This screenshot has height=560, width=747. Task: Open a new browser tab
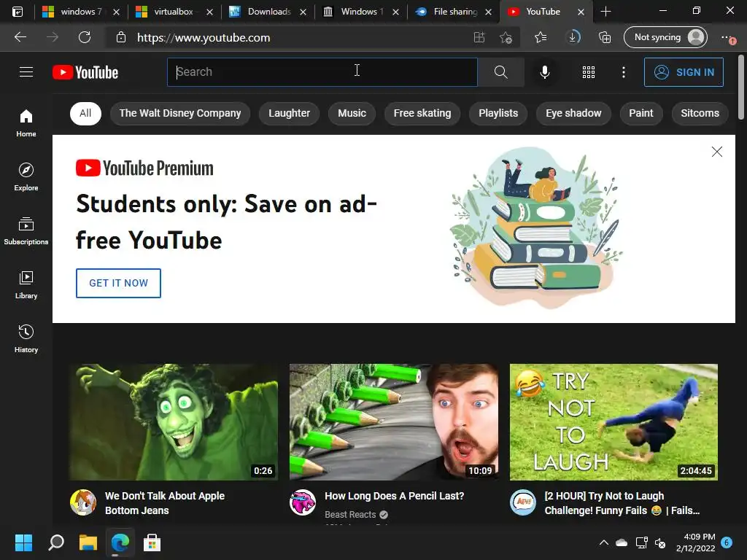(605, 12)
